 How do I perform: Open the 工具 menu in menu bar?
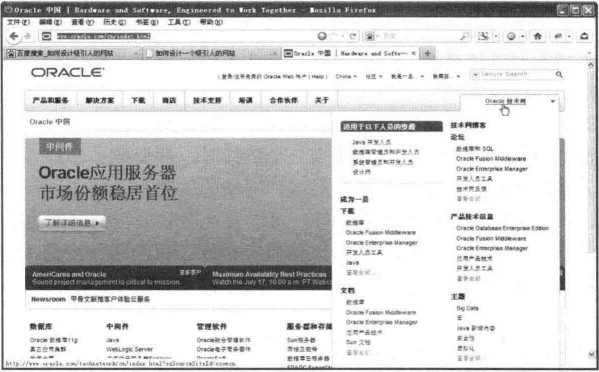[x=179, y=22]
